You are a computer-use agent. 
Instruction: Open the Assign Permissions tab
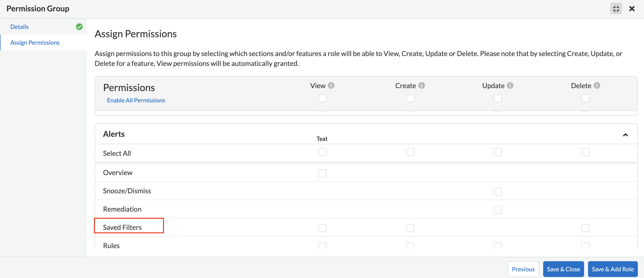click(35, 42)
